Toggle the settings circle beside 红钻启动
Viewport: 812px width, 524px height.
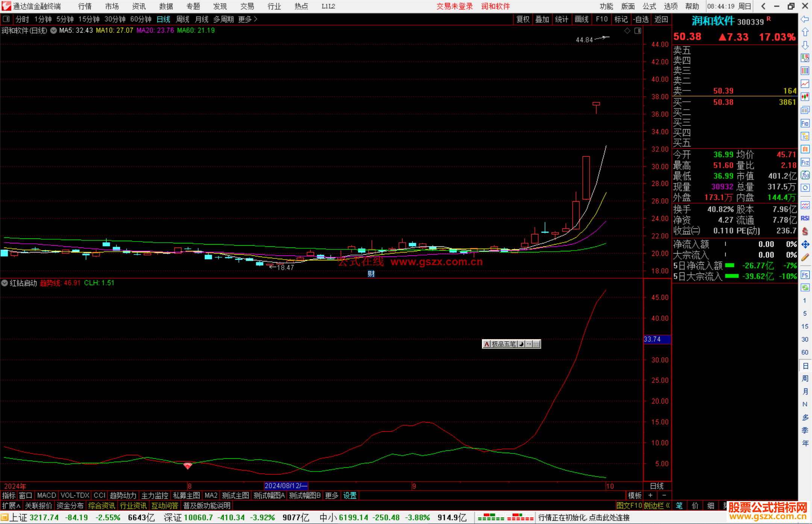click(x=5, y=283)
